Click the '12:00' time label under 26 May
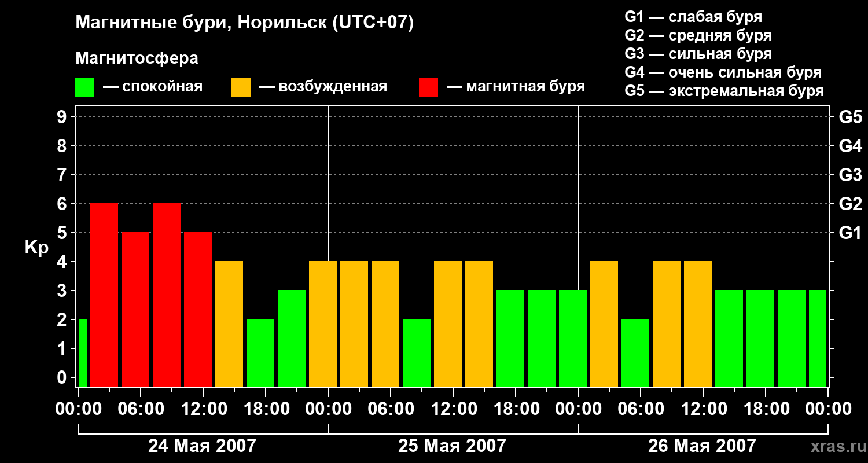This screenshot has width=868, height=463. (x=704, y=409)
